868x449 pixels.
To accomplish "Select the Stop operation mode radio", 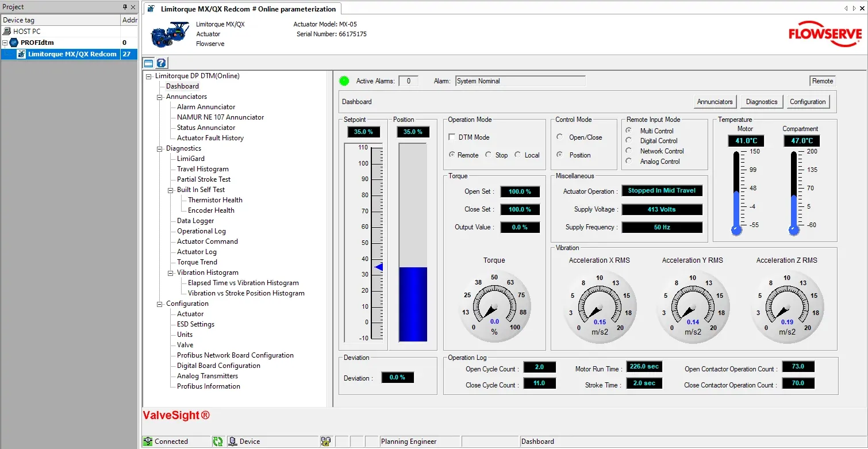I will point(489,155).
